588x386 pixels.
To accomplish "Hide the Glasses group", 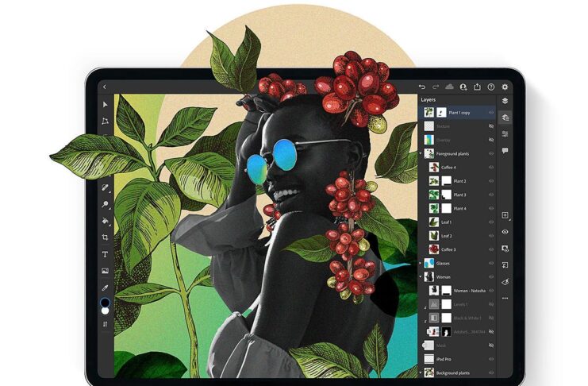I will 491,263.
